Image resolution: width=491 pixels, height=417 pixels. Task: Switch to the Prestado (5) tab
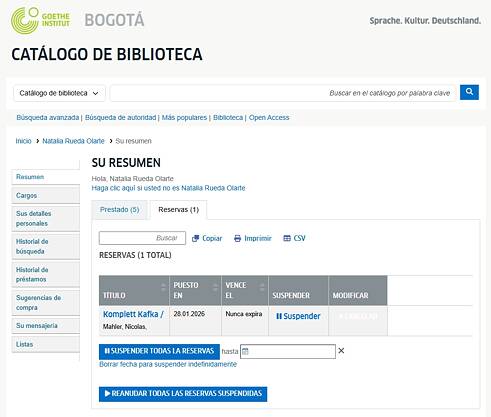[x=120, y=210]
